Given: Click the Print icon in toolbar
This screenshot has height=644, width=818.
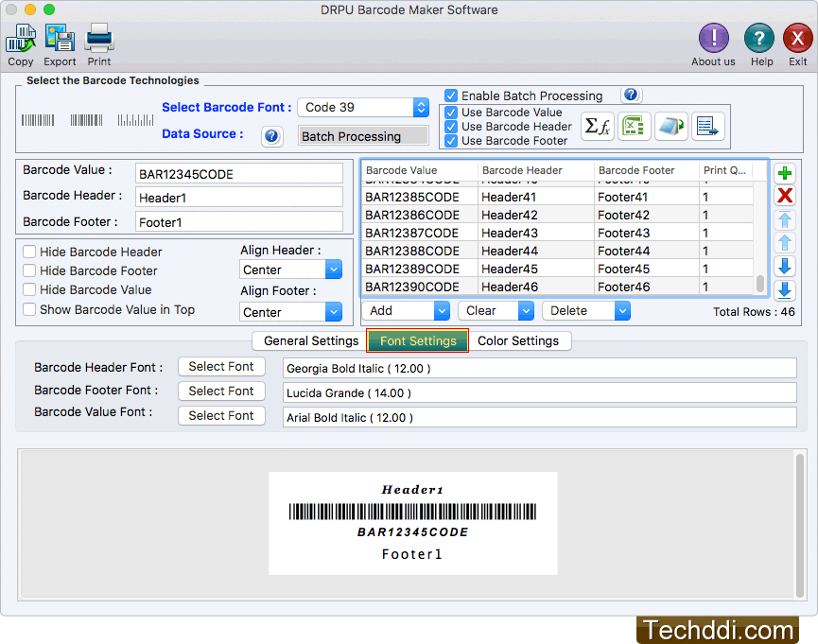Looking at the screenshot, I should [99, 38].
